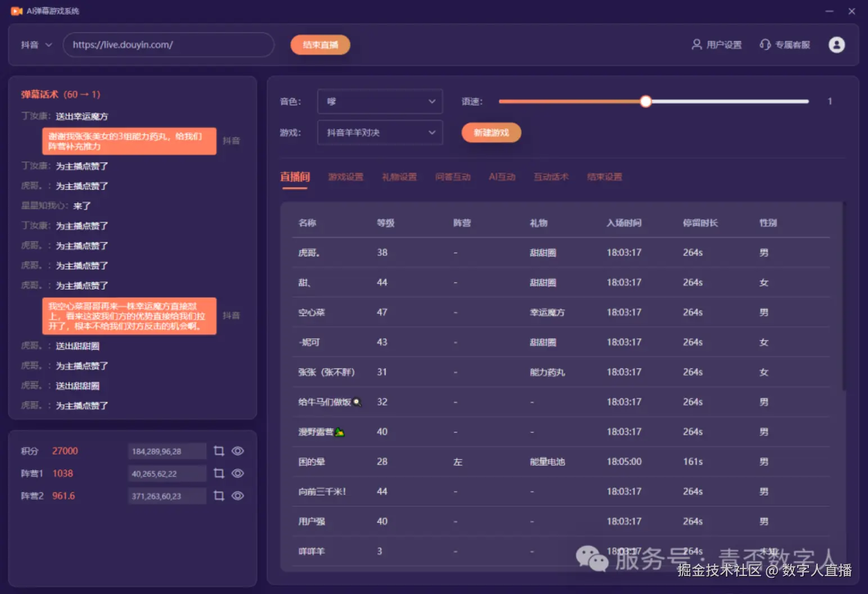Open the 游戏 dropdown showing 抖音羊羊对决
The width and height of the screenshot is (868, 594).
pyautogui.click(x=380, y=133)
